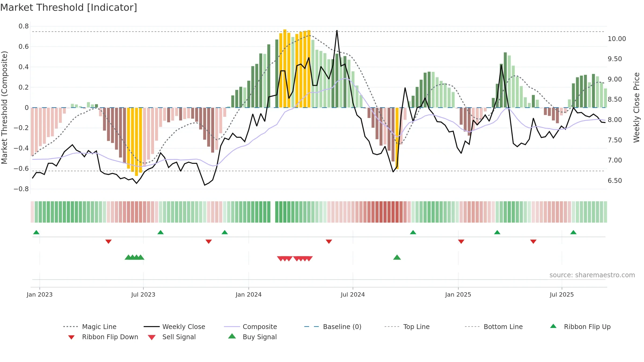
Task: Click the Ribbon Flip Up marker in August 2023
Action: click(x=160, y=232)
